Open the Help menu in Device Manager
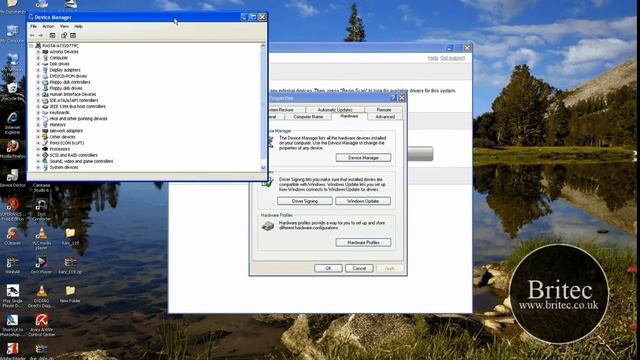This screenshot has height=360, width=640. (78, 27)
